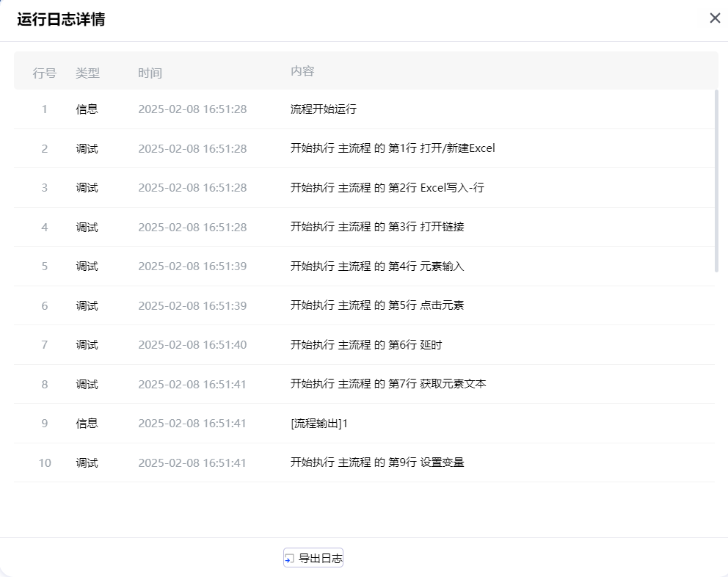Viewport: 728px width, 577px height.
Task: Click the 导出日志 button
Action: pos(313,559)
